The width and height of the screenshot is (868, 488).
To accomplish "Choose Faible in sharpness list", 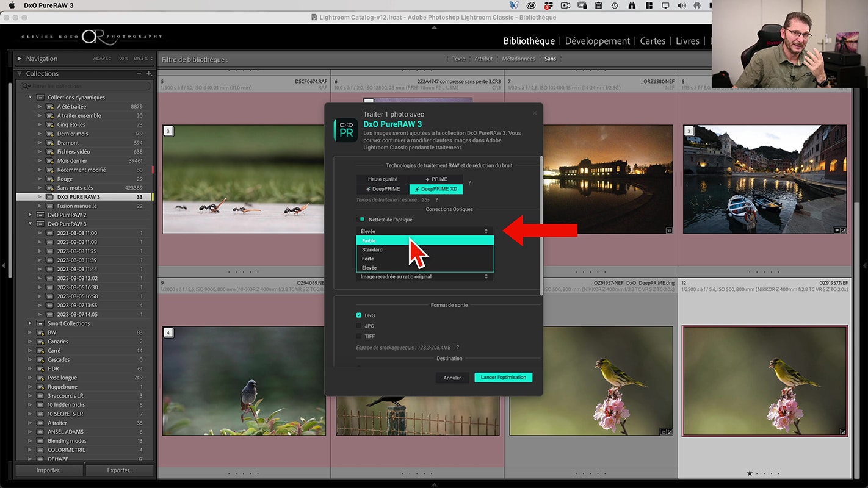I will click(425, 240).
